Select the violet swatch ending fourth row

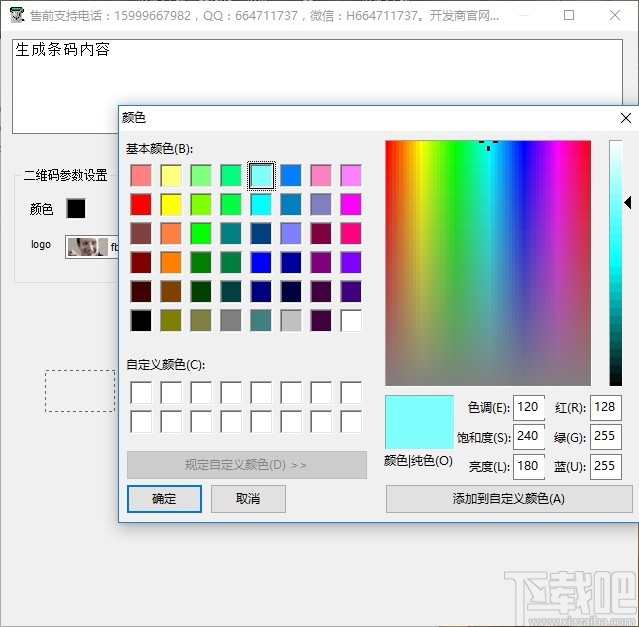[x=351, y=263]
